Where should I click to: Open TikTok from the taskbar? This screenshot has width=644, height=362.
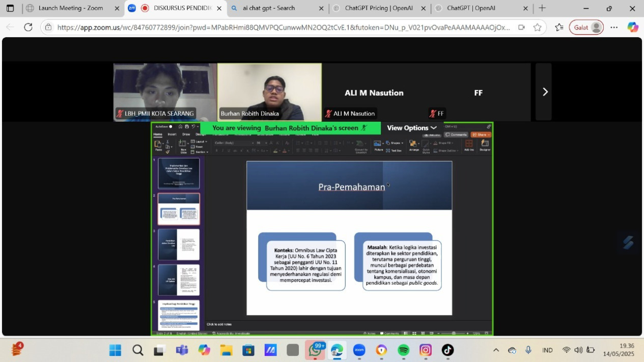[447, 350]
